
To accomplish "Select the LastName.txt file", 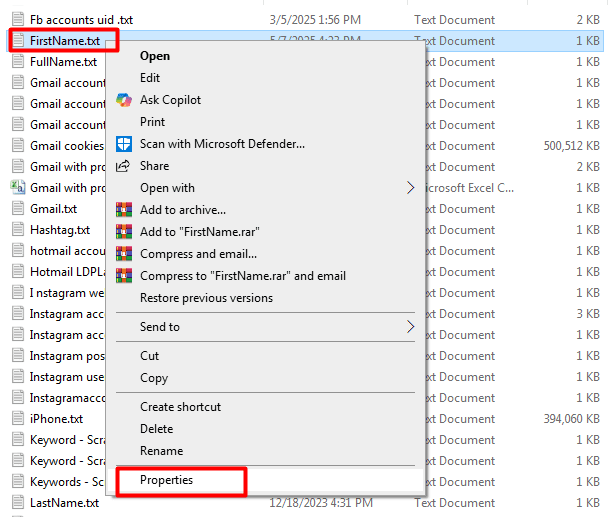I will 65,503.
